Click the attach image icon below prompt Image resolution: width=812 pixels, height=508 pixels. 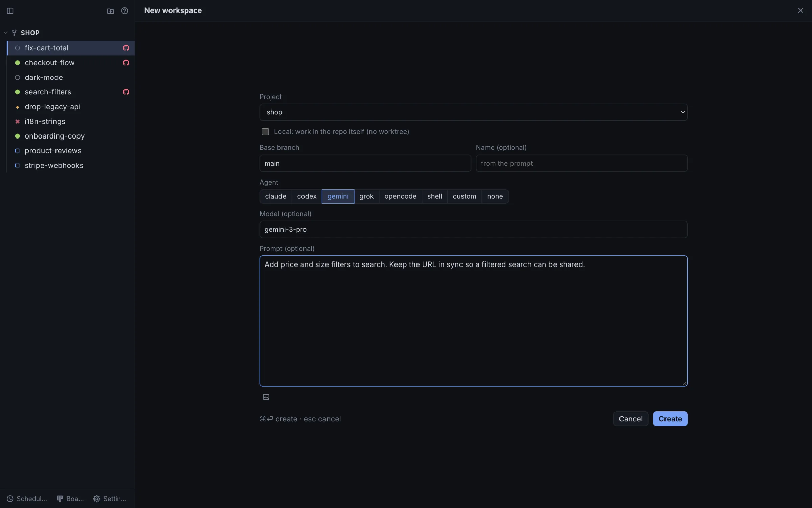[x=266, y=397]
